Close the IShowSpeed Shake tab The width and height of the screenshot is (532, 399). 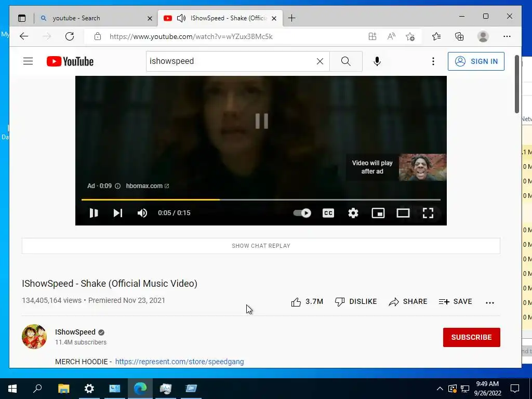click(274, 18)
